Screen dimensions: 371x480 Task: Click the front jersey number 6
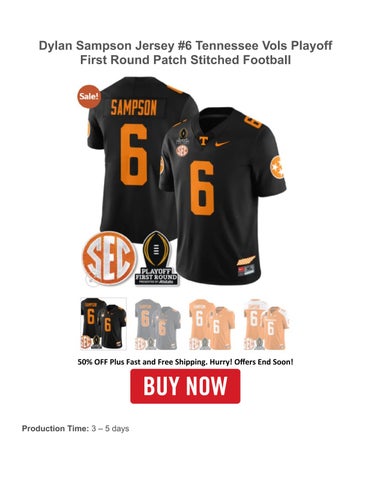tap(202, 188)
